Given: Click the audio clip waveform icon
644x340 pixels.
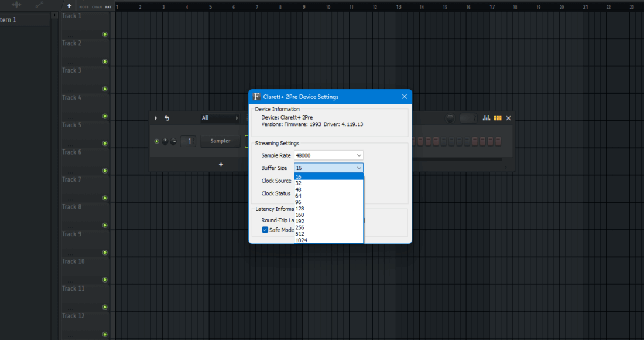Looking at the screenshot, I should (16, 5).
